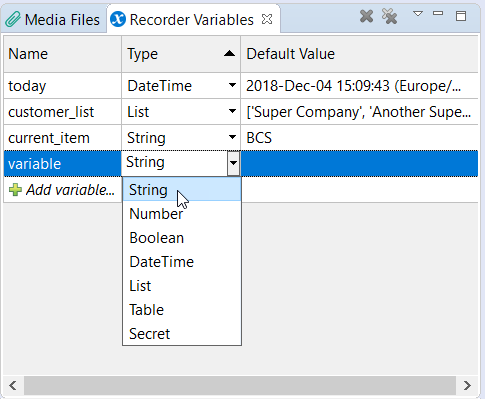The width and height of the screenshot is (485, 399).
Task: Choose Secret from the type list
Action: click(x=182, y=334)
